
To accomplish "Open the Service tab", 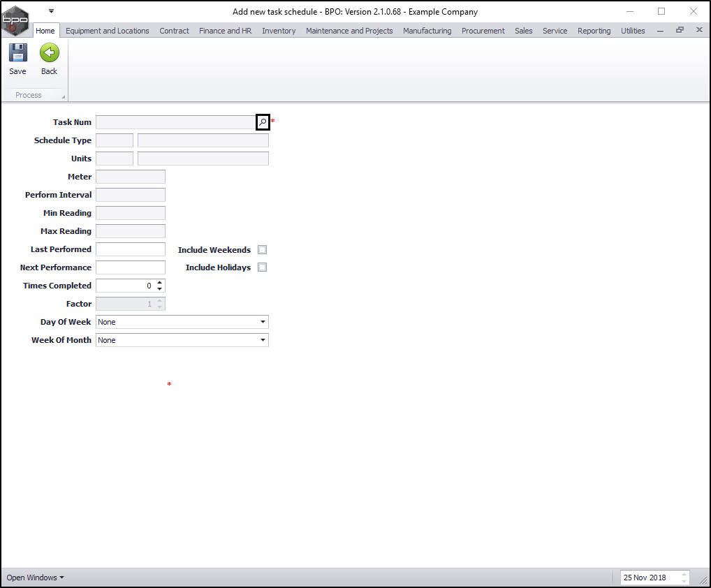I will [555, 31].
